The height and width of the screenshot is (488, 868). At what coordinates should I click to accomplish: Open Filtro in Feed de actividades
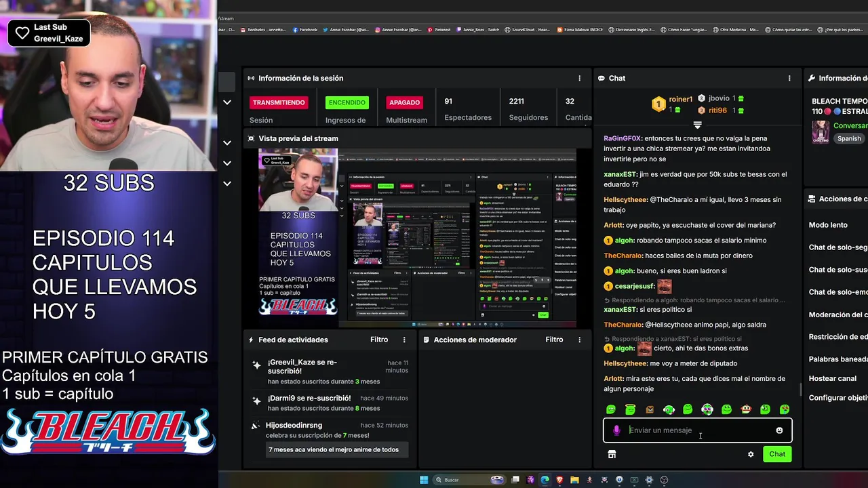(x=379, y=340)
